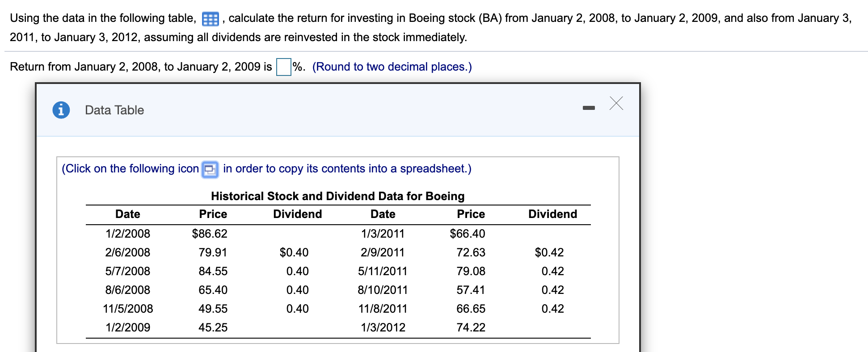Select dividend cell $0.40
The height and width of the screenshot is (352, 868).
294,252
